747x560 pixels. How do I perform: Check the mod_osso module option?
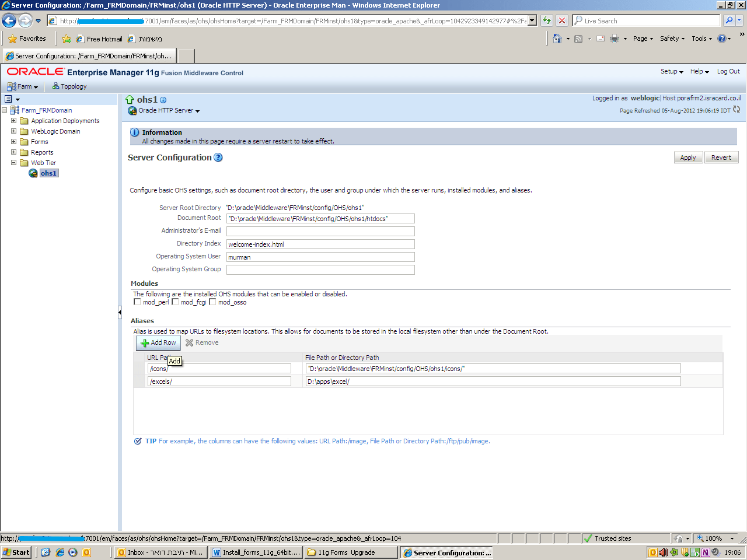click(212, 302)
